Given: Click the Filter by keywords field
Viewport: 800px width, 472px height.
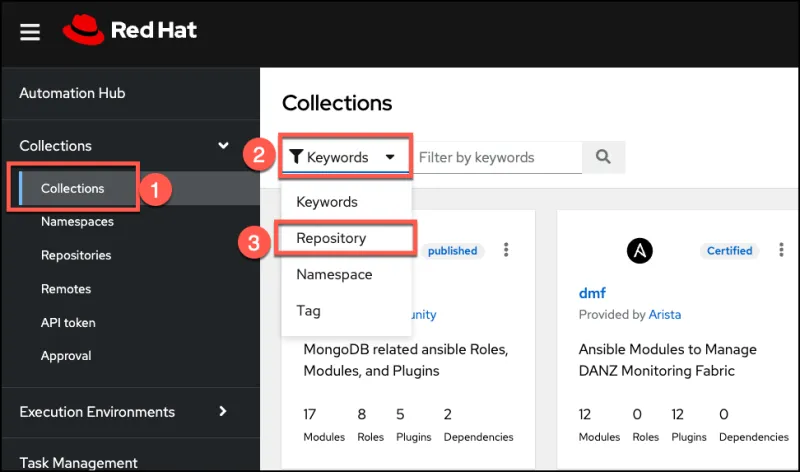Looking at the screenshot, I should click(x=497, y=157).
